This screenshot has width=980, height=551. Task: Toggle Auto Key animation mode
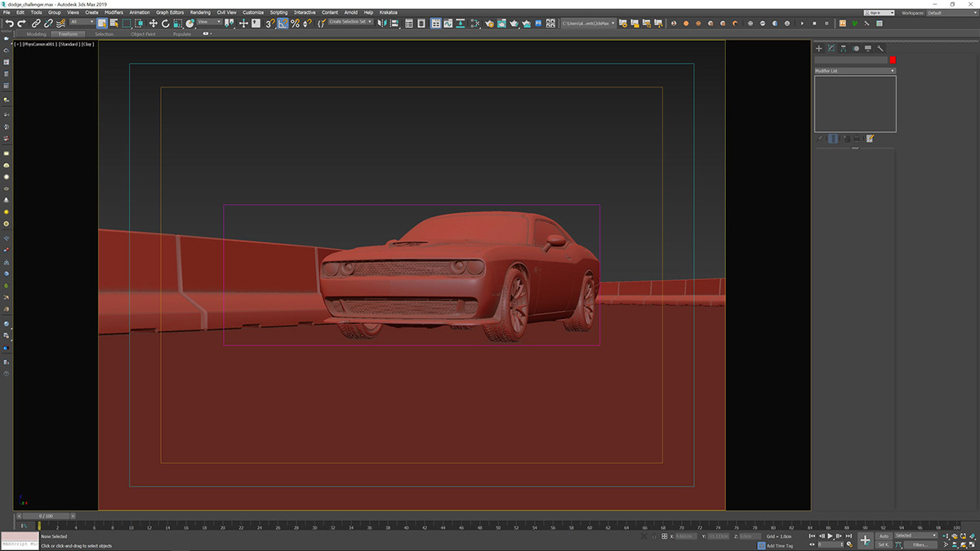(884, 536)
